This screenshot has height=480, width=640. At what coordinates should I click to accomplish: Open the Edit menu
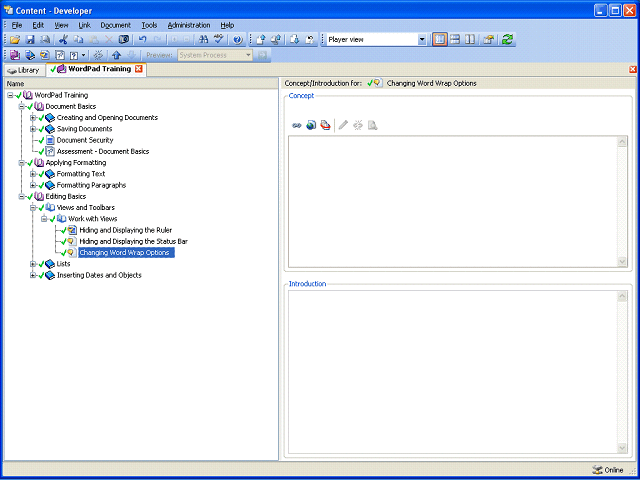pyautogui.click(x=38, y=25)
